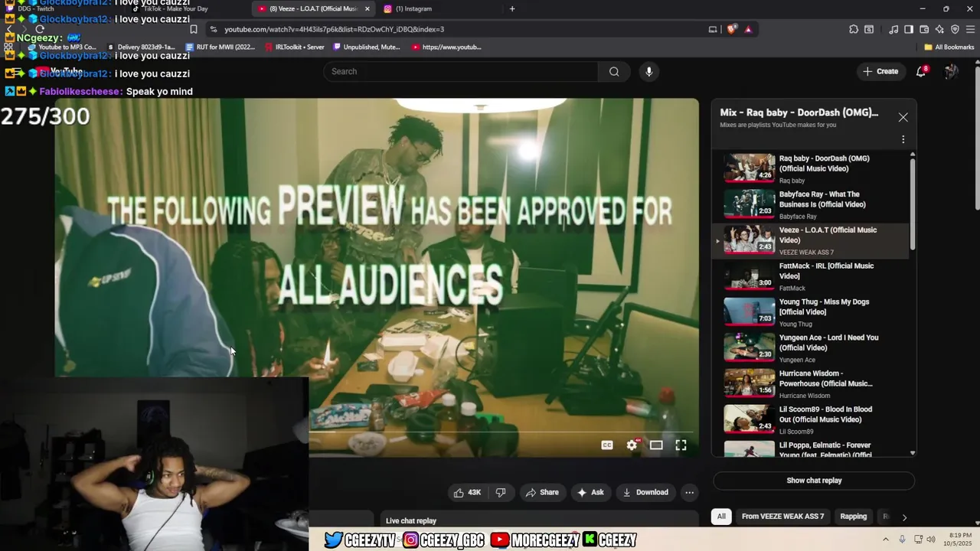This screenshot has height=551, width=980.
Task: Reload the page with refresh icon
Action: (x=40, y=29)
